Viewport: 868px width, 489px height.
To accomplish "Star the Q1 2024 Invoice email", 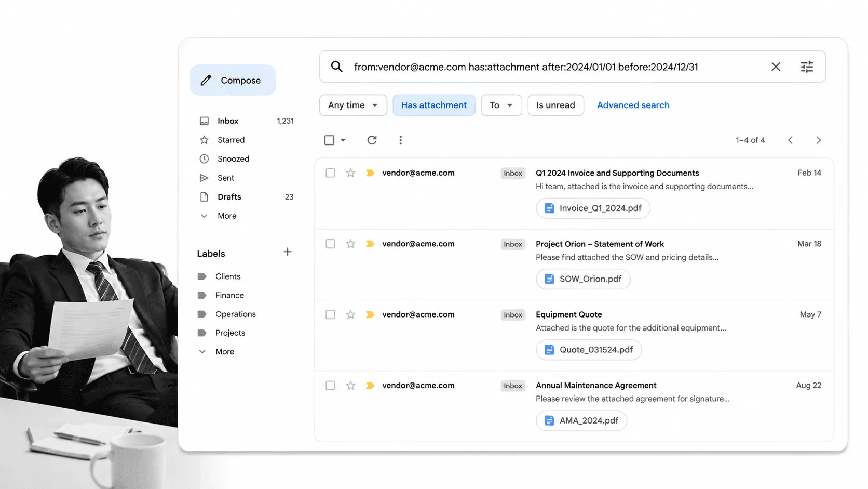I will pos(350,173).
